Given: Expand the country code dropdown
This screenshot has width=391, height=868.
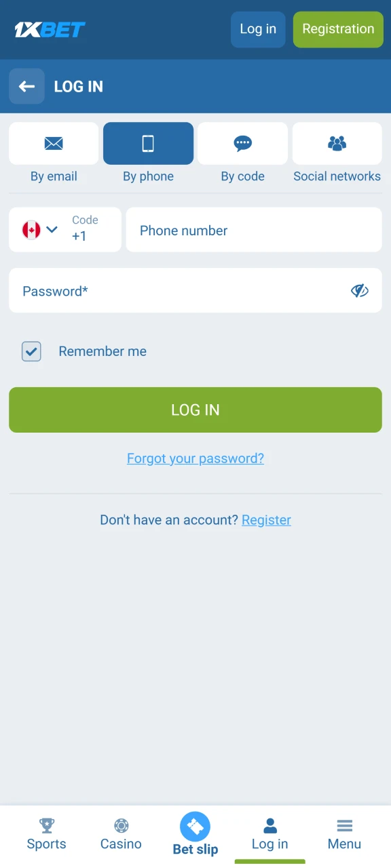Looking at the screenshot, I should [52, 229].
